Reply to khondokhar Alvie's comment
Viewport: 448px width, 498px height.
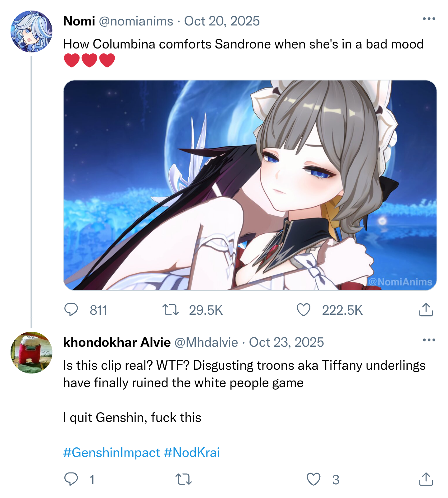[x=71, y=479]
